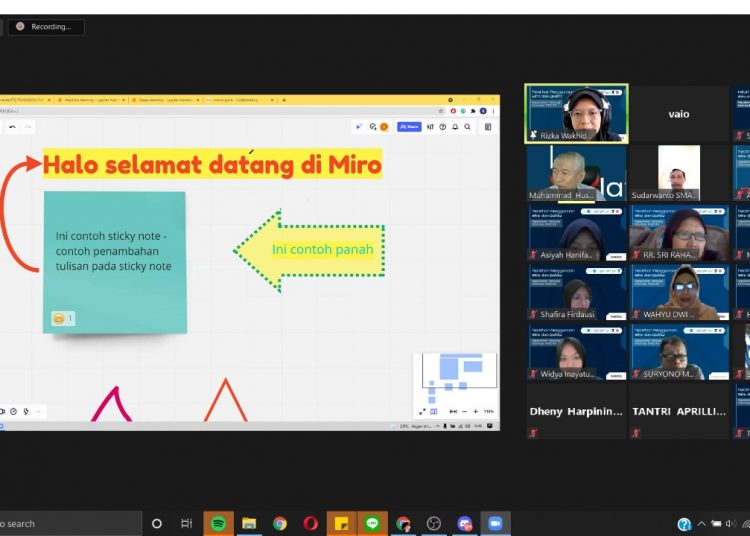The width and height of the screenshot is (750, 536).
Task: Click the tray help question mark icon
Action: (x=684, y=525)
